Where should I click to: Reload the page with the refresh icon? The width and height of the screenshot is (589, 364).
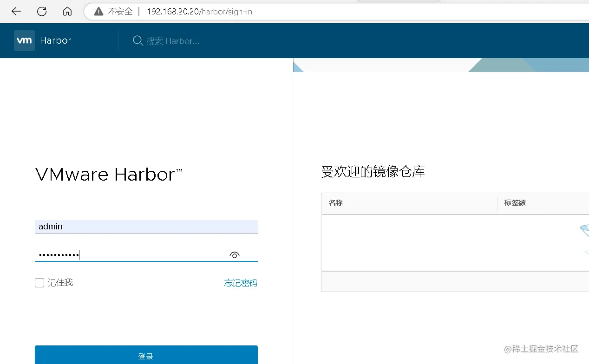pyautogui.click(x=42, y=12)
